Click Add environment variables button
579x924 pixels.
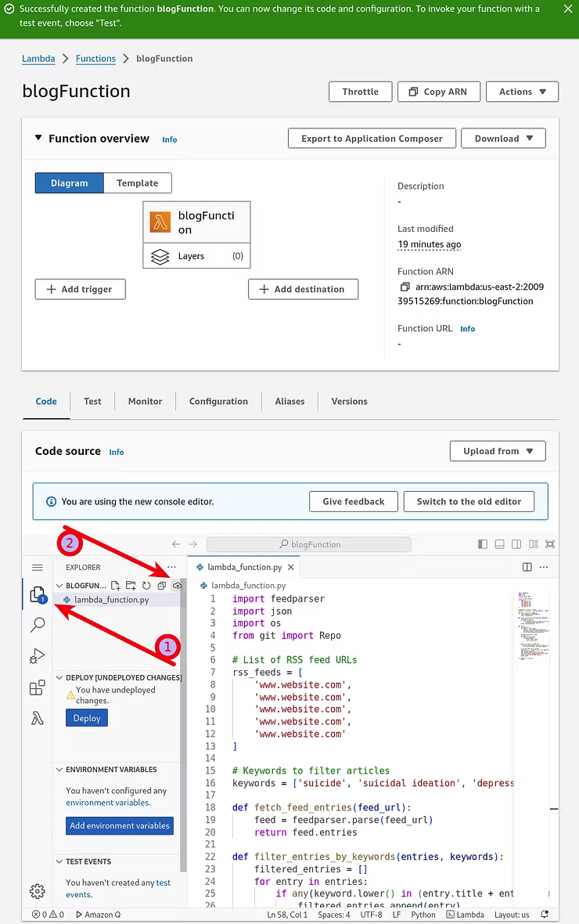[x=120, y=825]
